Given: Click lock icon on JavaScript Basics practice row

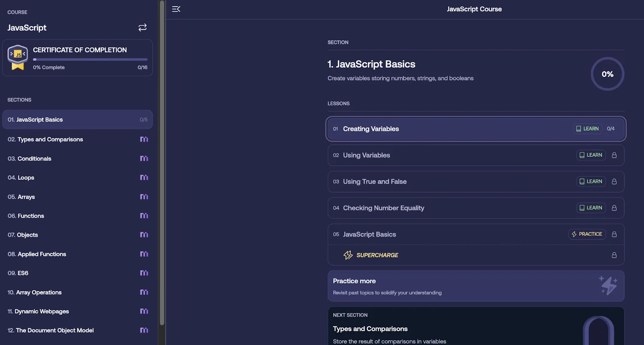Looking at the screenshot, I should [x=614, y=234].
